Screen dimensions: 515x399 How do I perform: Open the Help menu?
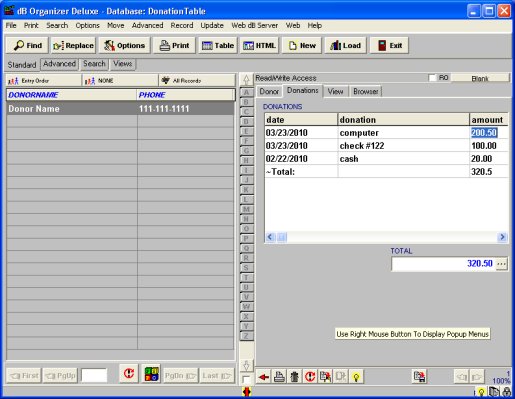coord(315,25)
